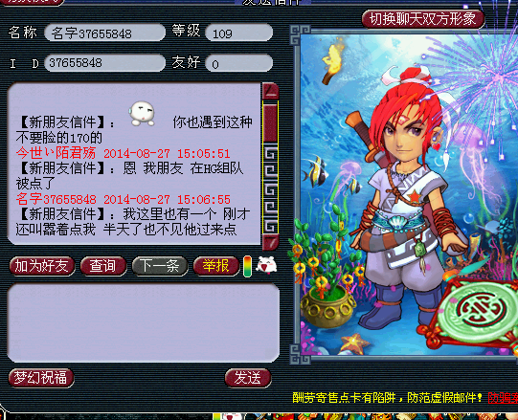Click the striped angelfish in the portrait
The height and width of the screenshot is (420, 518).
click(315, 171)
